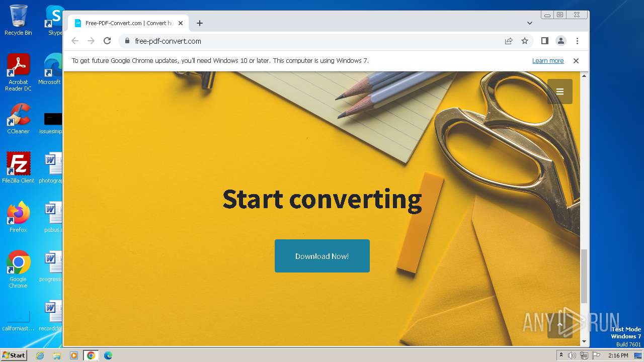The width and height of the screenshot is (644, 362).
Task: Open volume control in tray
Action: [x=572, y=355]
